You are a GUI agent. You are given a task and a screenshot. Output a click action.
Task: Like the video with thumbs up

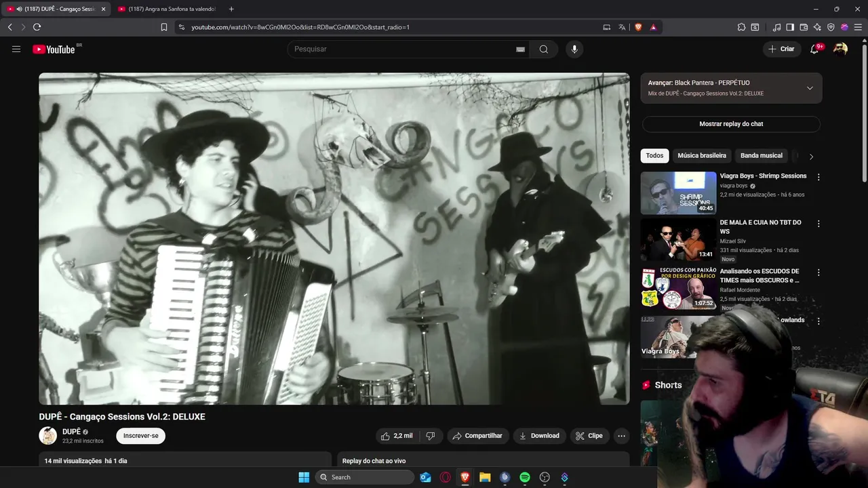coord(397,436)
